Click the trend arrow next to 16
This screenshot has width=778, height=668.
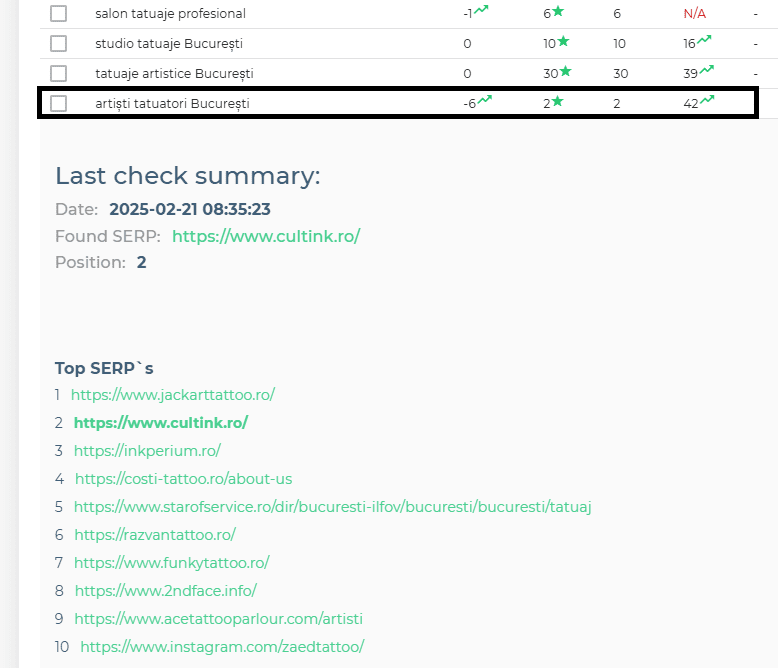pyautogui.click(x=705, y=41)
